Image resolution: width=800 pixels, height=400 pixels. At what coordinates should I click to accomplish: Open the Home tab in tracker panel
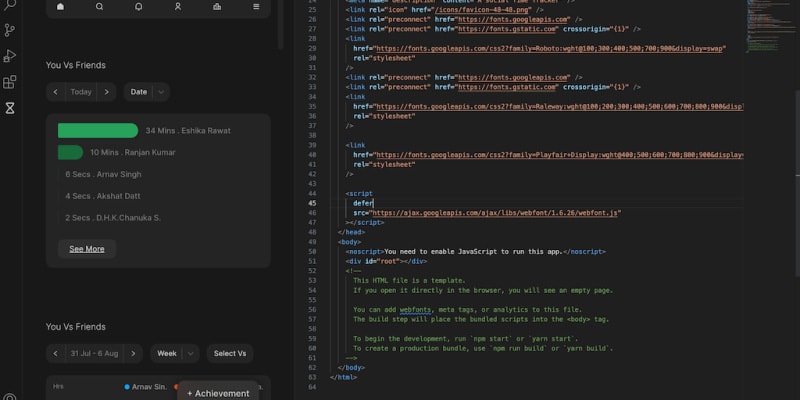click(60, 7)
